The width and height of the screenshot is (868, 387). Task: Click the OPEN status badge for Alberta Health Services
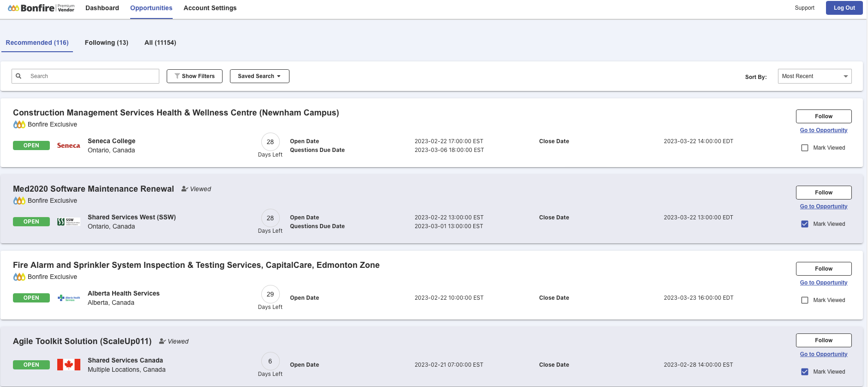point(31,298)
